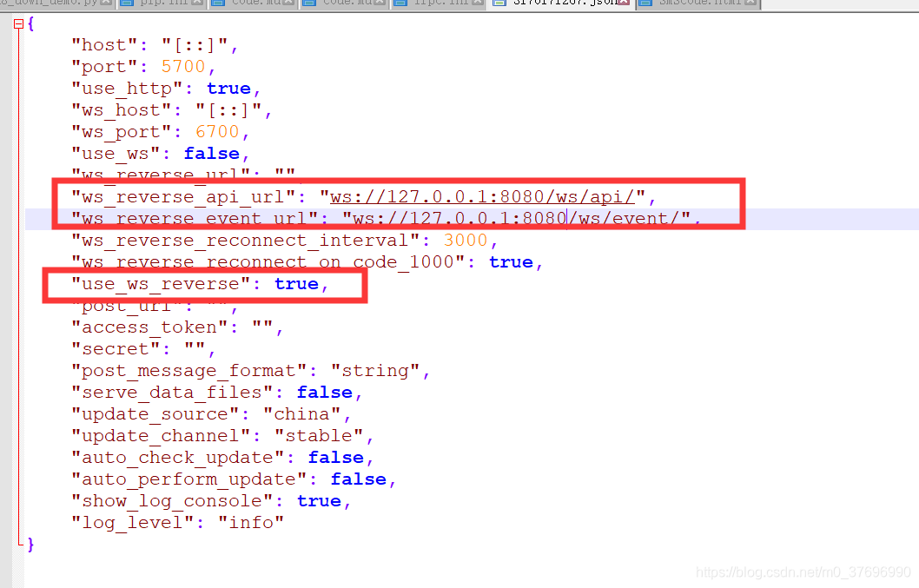Click the "china" value of update_source
The image size is (919, 588).
pos(301,414)
